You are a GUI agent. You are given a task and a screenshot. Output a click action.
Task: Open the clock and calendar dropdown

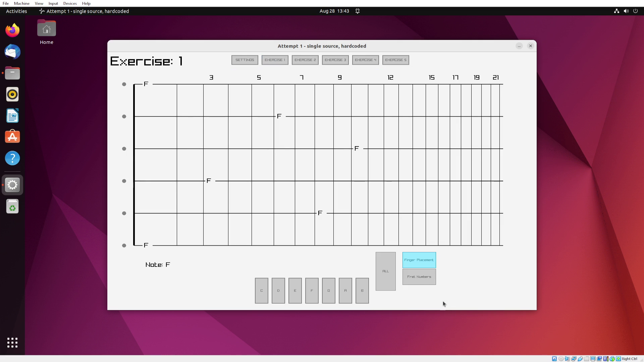[334, 11]
